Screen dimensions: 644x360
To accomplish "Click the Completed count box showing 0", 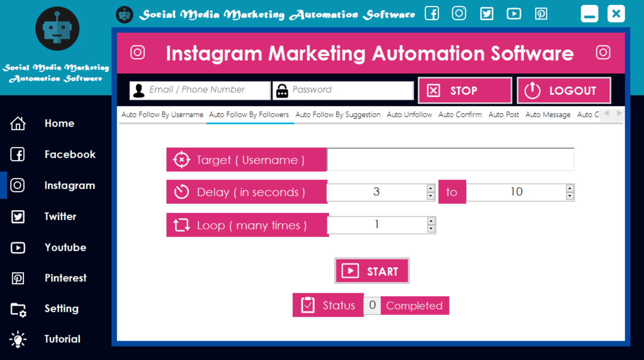I will pos(372,305).
